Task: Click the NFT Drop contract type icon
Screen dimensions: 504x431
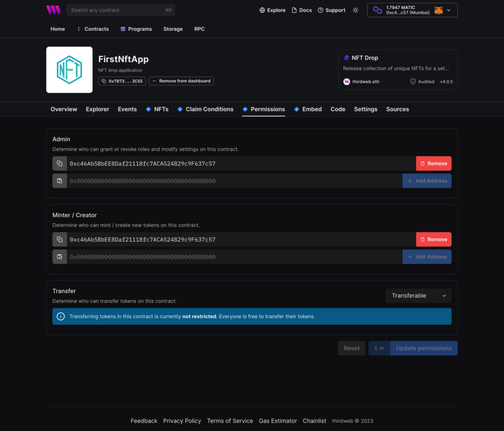Action: (346, 58)
